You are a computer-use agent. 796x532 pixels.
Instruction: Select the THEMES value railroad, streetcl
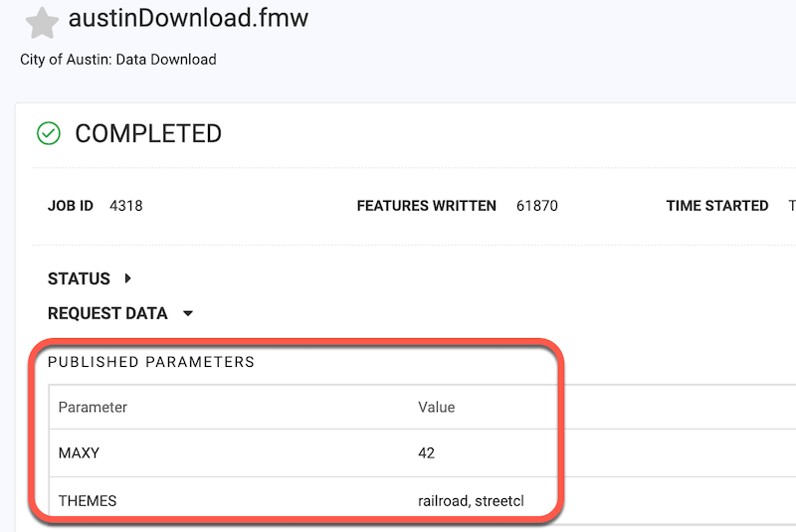pos(471,501)
